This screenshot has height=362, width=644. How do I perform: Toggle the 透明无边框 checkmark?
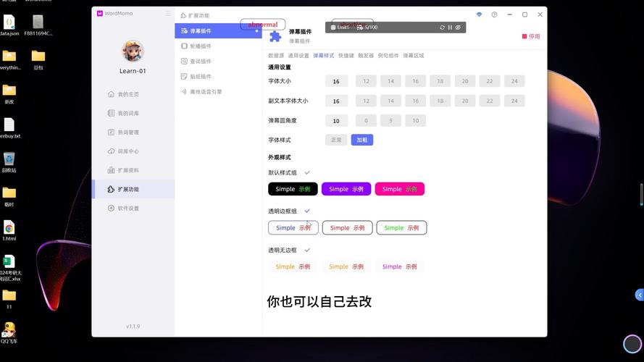click(307, 250)
